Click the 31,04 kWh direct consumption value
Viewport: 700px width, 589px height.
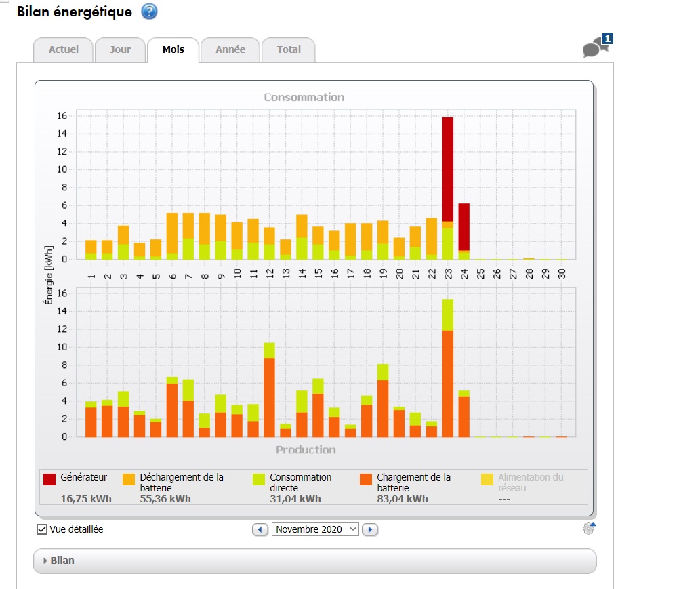click(295, 499)
